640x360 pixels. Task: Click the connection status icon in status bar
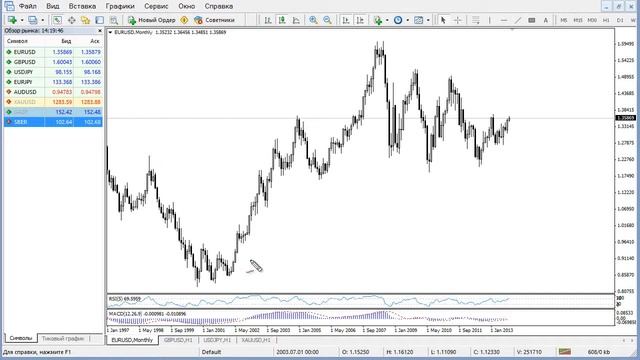565,351
